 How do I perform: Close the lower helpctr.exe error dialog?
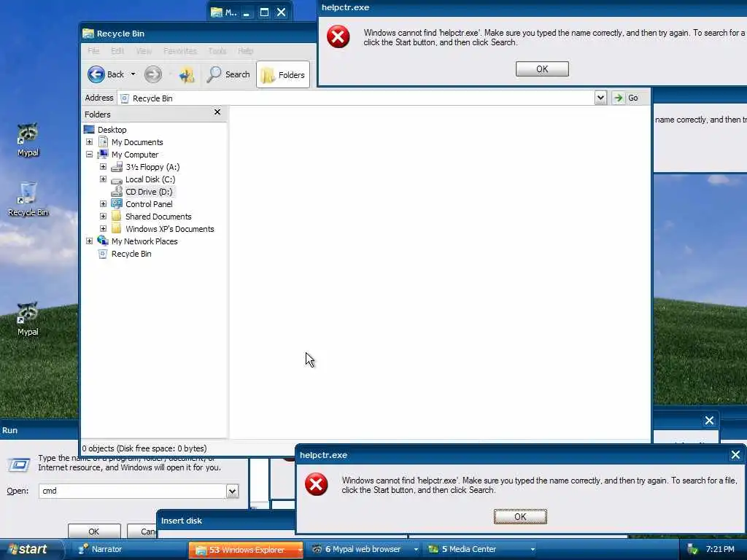(x=735, y=455)
